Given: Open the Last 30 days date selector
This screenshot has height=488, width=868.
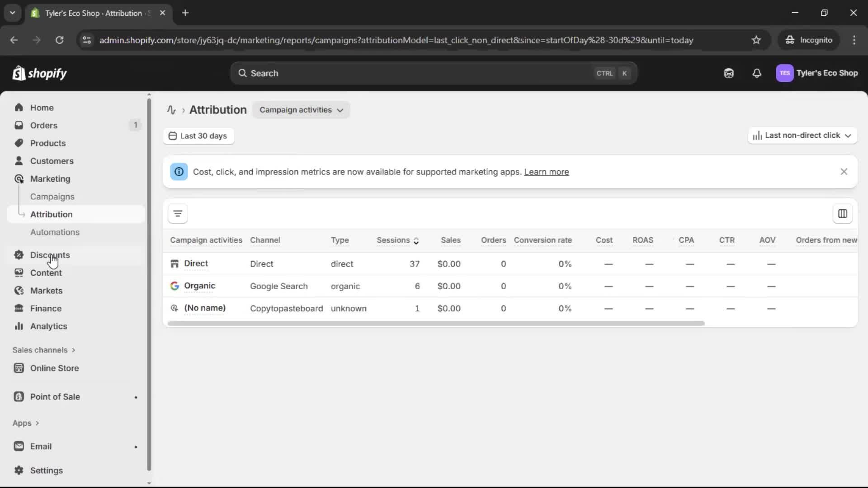Looking at the screenshot, I should tap(198, 136).
